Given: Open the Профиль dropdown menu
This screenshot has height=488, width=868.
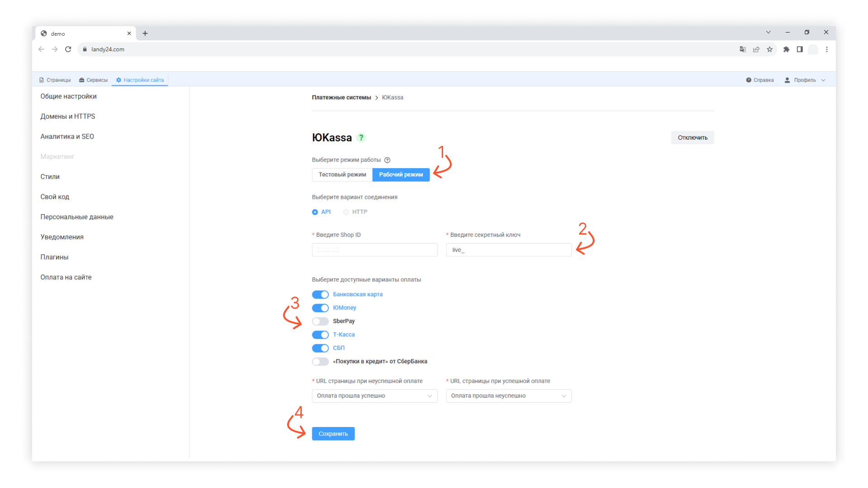Looking at the screenshot, I should click(805, 80).
